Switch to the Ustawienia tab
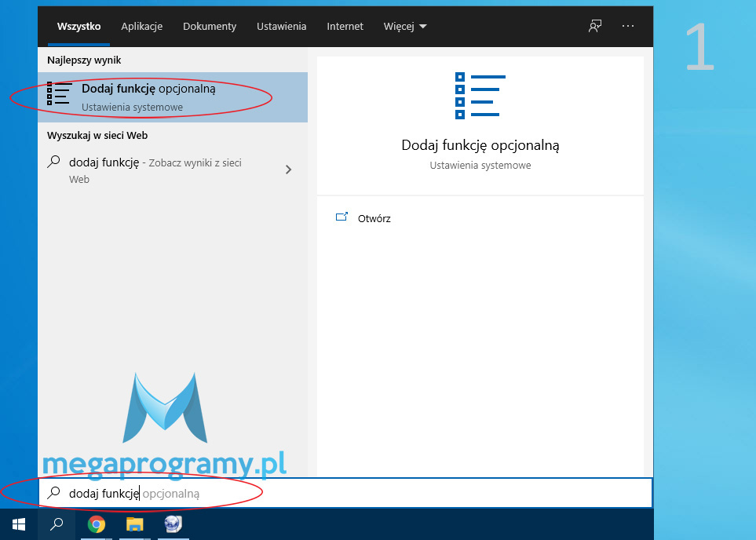The image size is (756, 540). click(x=281, y=27)
